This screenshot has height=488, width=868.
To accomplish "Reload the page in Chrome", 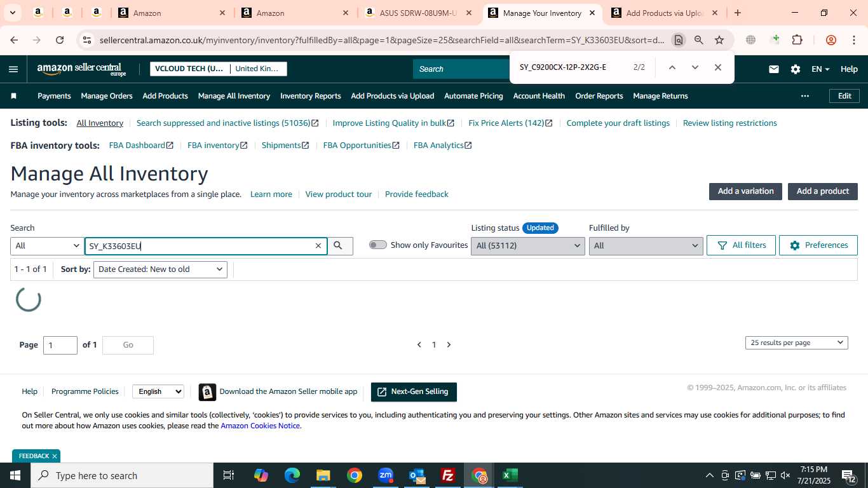I will [x=60, y=40].
